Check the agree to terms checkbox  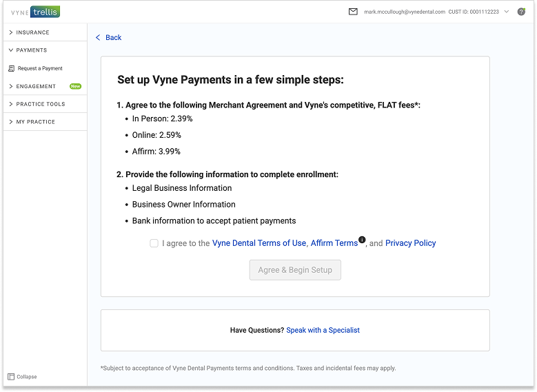coord(154,243)
